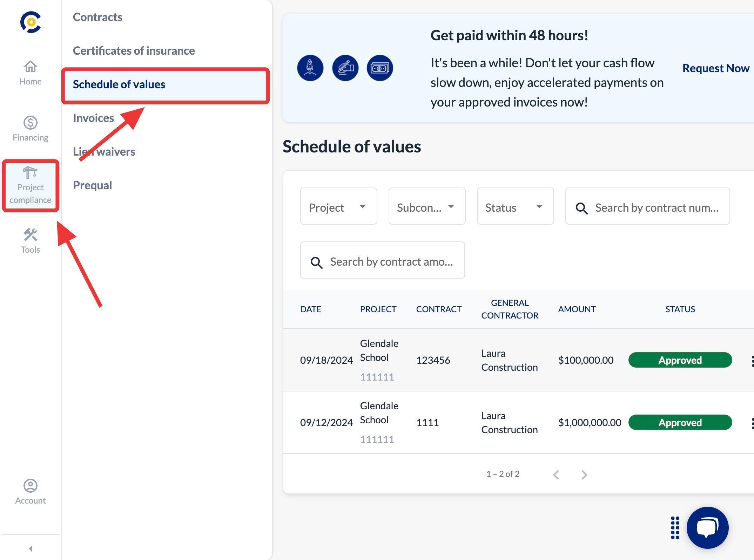
Task: Click the dotted drag handle beside chat
Action: click(675, 528)
